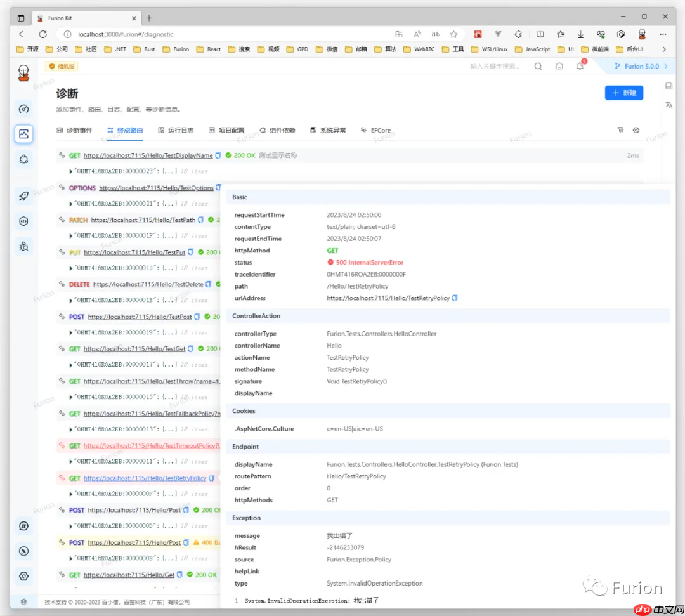Click the blue 新建 button

[623, 93]
